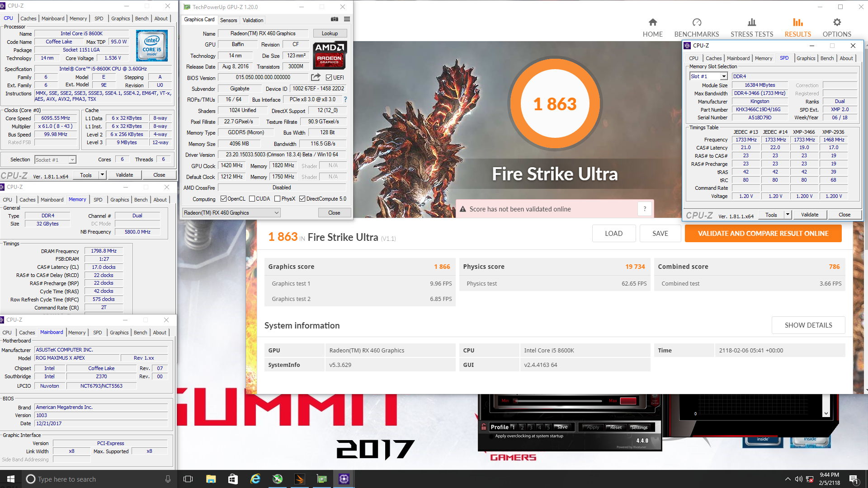
Task: Click the GPU-Z screenshot camera icon
Action: click(335, 19)
